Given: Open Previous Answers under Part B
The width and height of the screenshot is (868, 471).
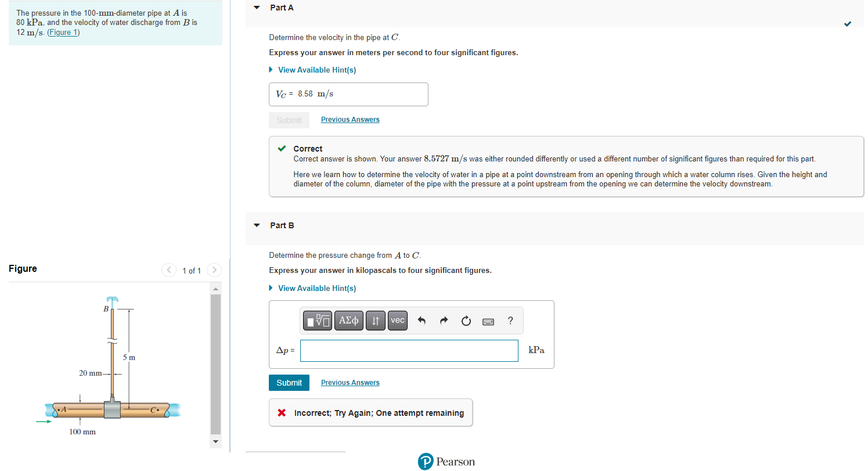Looking at the screenshot, I should (350, 382).
